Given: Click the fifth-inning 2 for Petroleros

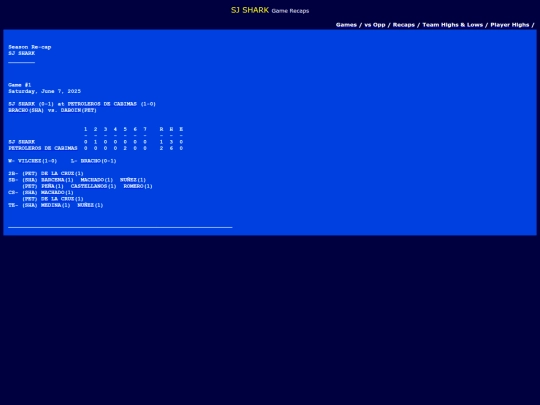Looking at the screenshot, I should pyautogui.click(x=125, y=148).
